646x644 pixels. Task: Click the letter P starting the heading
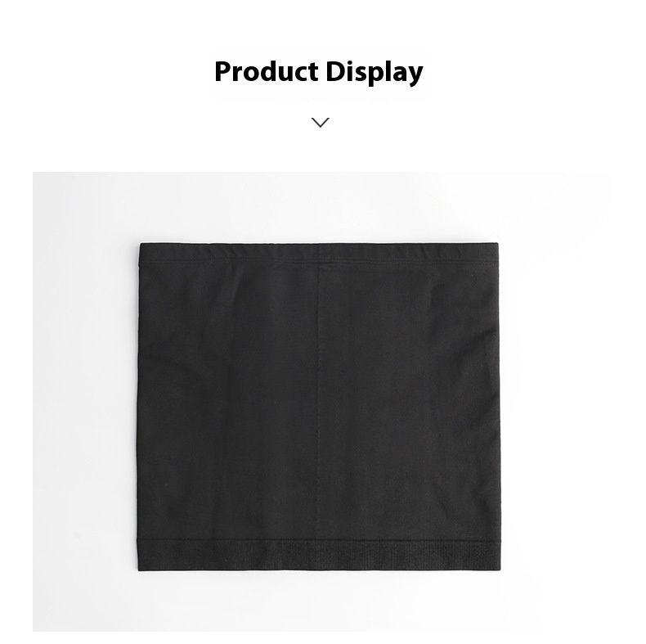222,72
